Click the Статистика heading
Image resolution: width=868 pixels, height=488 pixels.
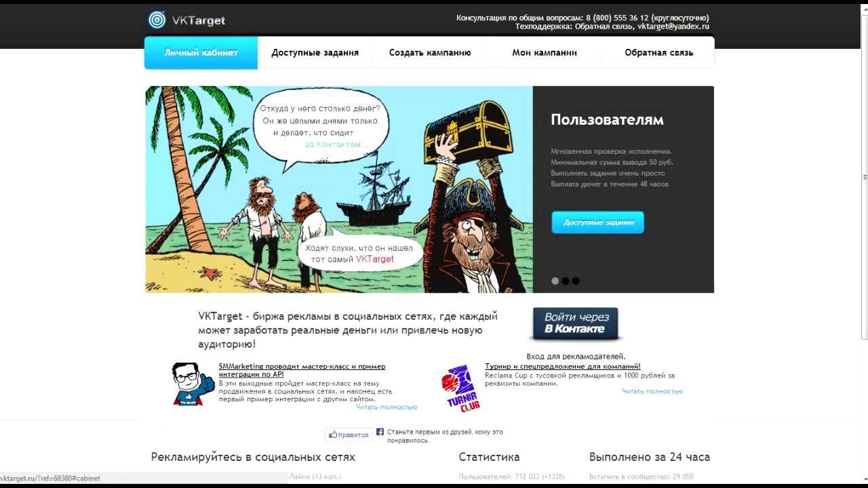(x=490, y=457)
